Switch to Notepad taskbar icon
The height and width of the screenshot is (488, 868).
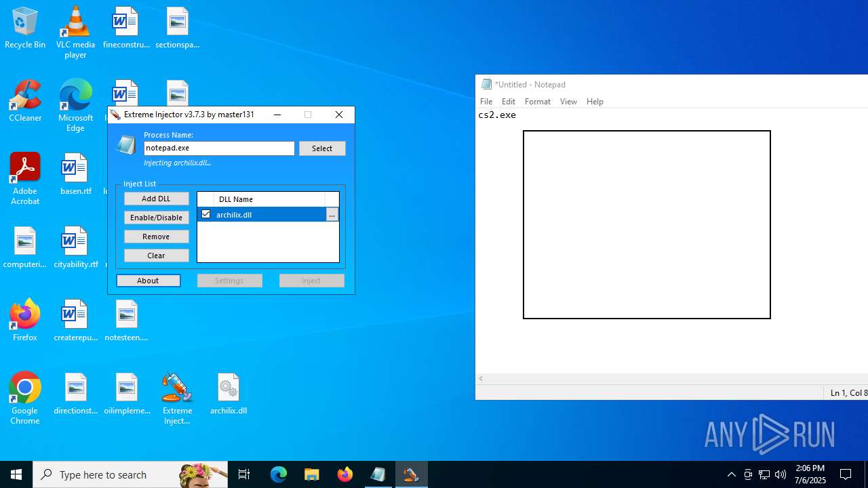tap(378, 474)
